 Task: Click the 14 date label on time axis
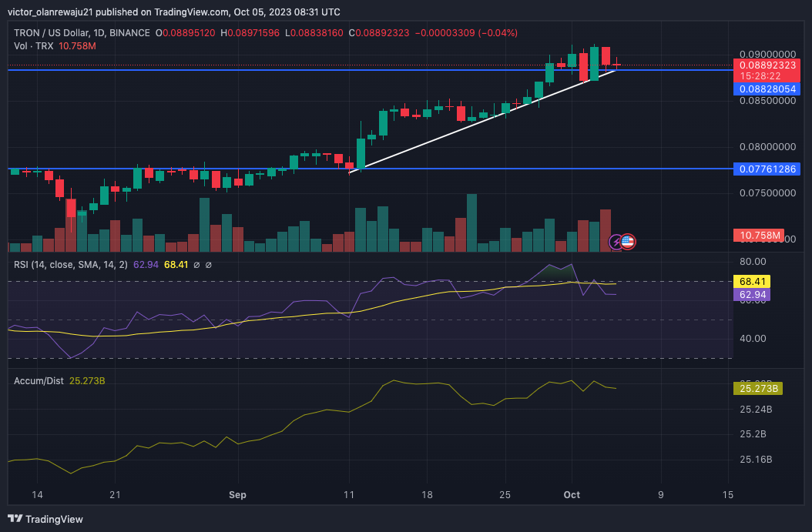37,495
